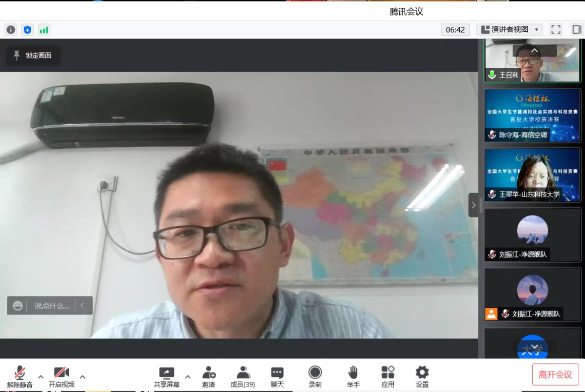Type in the 说点什么 message field
Viewport: 585px width, 392px height.
tap(52, 306)
